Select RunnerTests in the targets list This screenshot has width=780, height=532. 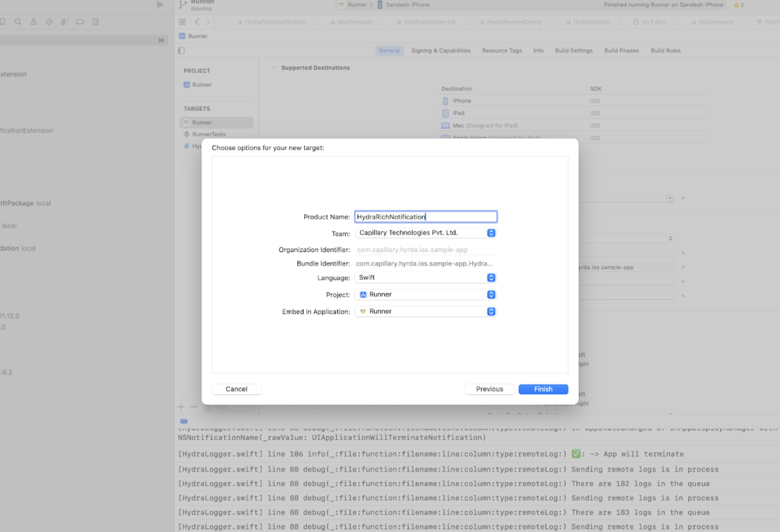tap(209, 134)
